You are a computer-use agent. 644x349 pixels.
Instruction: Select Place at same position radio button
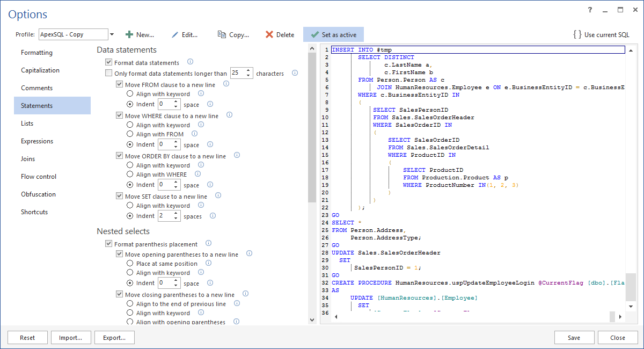[130, 264]
